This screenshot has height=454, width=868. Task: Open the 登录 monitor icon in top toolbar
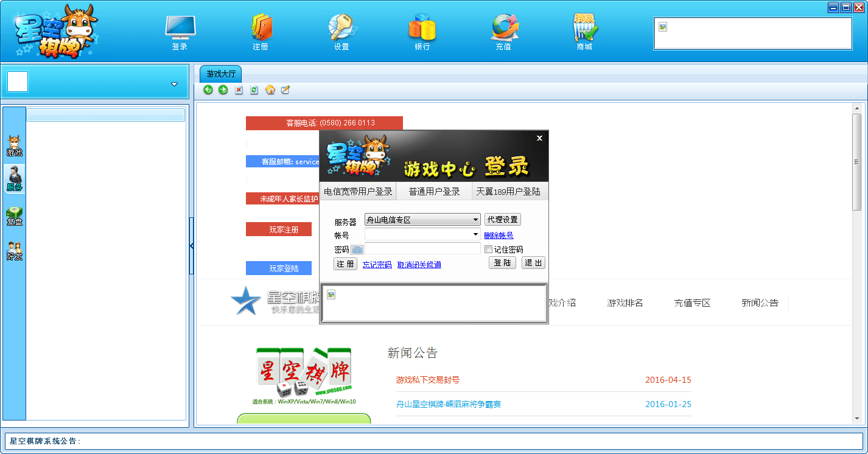click(x=180, y=32)
